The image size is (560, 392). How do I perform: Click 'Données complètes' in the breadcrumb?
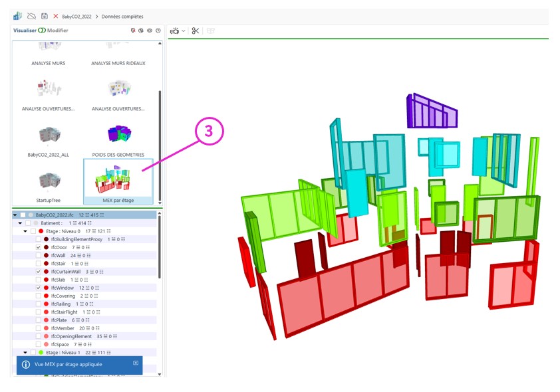click(x=122, y=16)
